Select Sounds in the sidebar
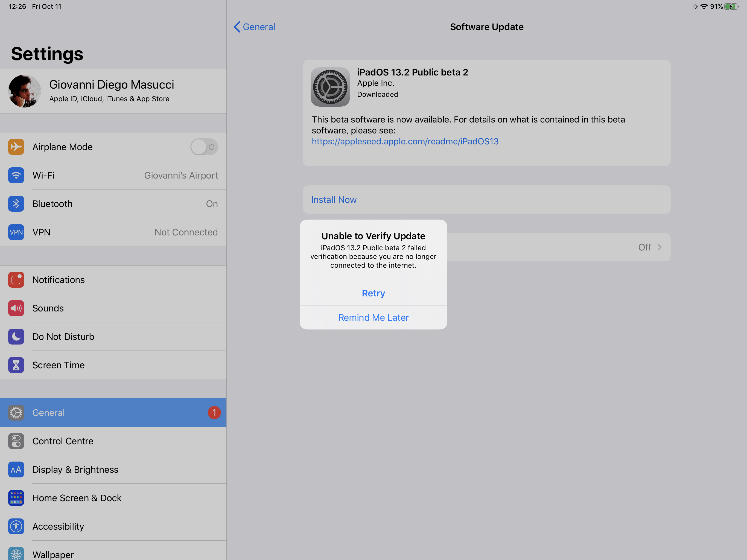This screenshot has width=747, height=560. pyautogui.click(x=113, y=308)
